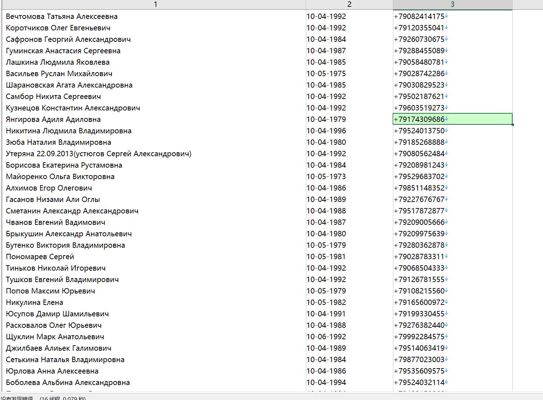Select phone +79082414175
The width and height of the screenshot is (543, 400).
tap(419, 16)
